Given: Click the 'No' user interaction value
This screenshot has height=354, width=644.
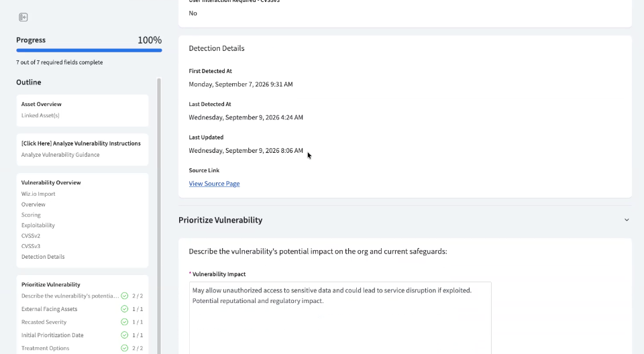Looking at the screenshot, I should click(x=193, y=13).
